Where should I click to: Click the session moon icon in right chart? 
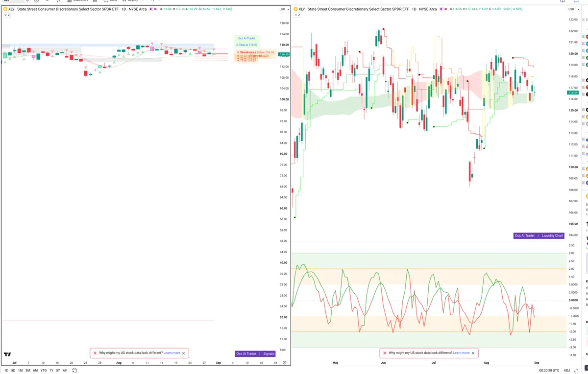tap(441, 9)
